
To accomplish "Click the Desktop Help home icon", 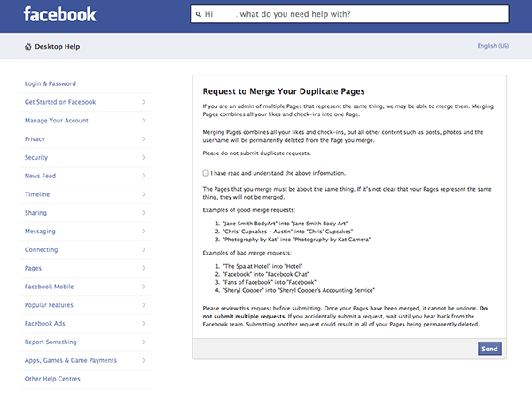I will [x=27, y=47].
